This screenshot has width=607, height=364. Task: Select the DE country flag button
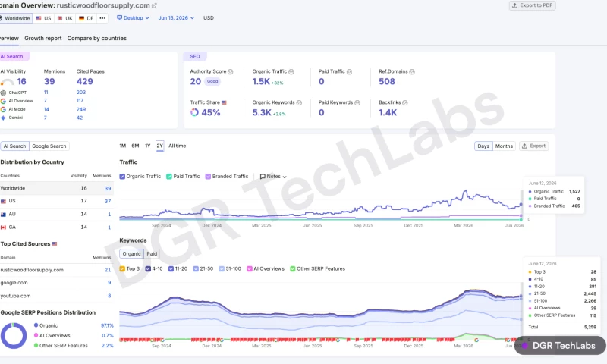[86, 18]
